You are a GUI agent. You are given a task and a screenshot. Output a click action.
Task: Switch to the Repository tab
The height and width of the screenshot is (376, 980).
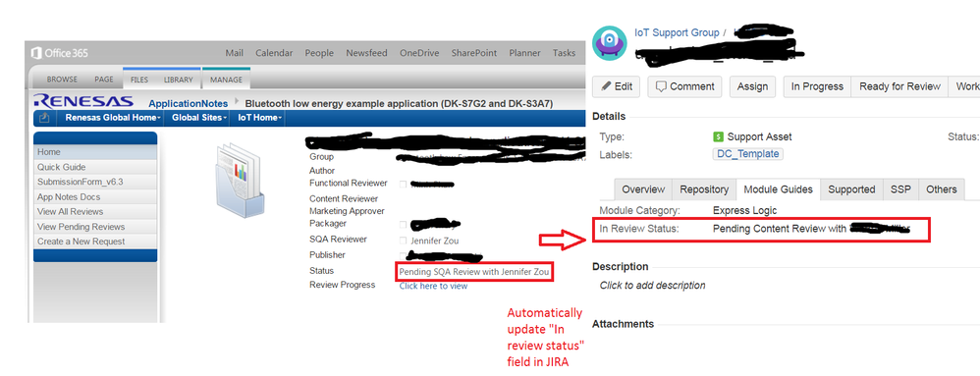tap(704, 189)
